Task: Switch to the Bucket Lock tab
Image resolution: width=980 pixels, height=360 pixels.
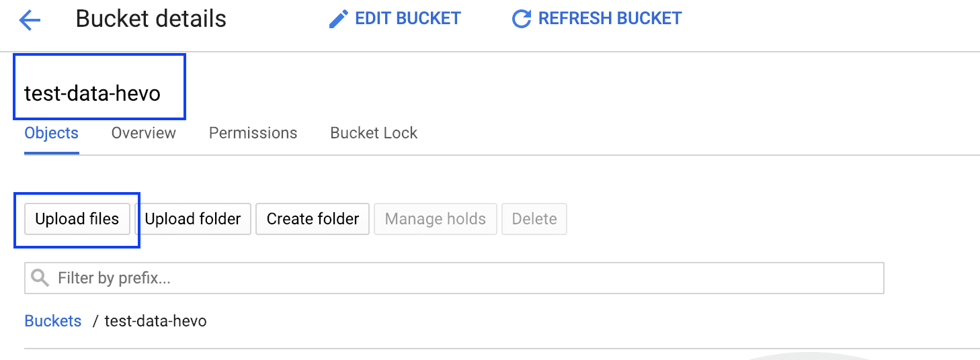Action: pyautogui.click(x=374, y=133)
